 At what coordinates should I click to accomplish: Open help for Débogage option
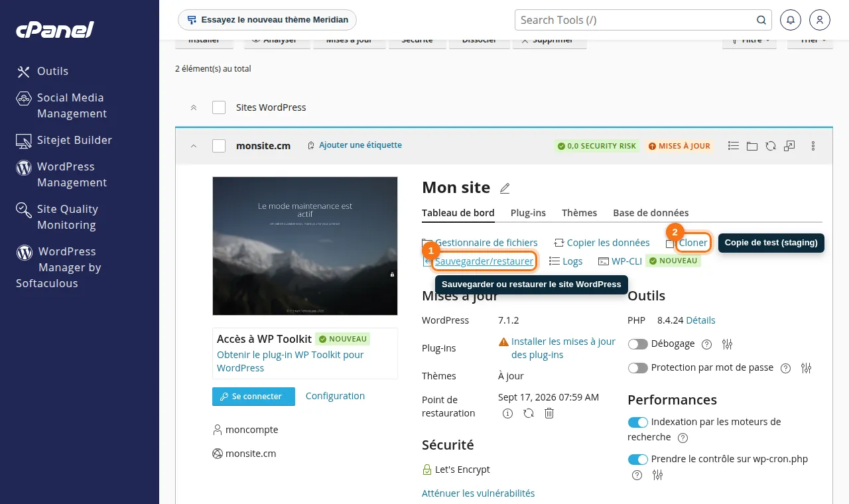click(706, 344)
